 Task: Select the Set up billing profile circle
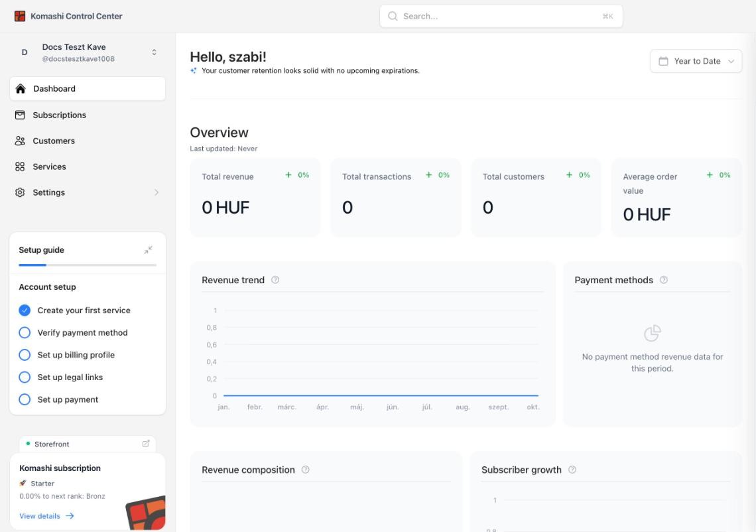pyautogui.click(x=25, y=355)
